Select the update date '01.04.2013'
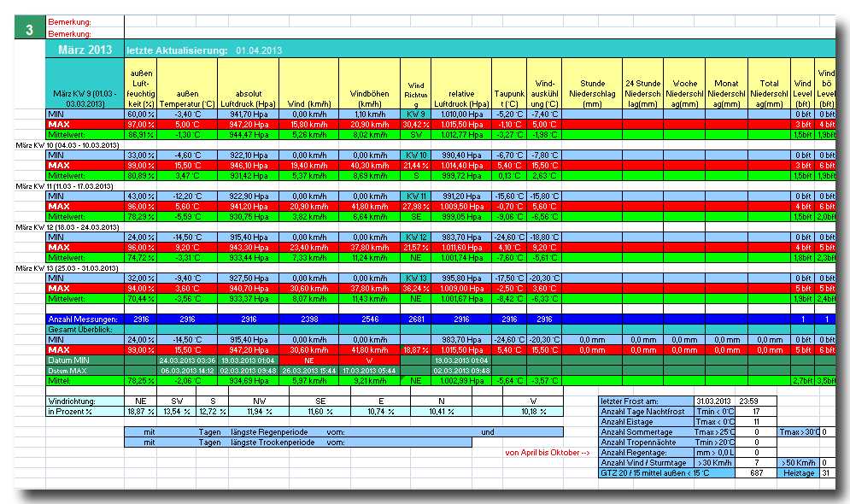850x504 pixels. [x=259, y=50]
